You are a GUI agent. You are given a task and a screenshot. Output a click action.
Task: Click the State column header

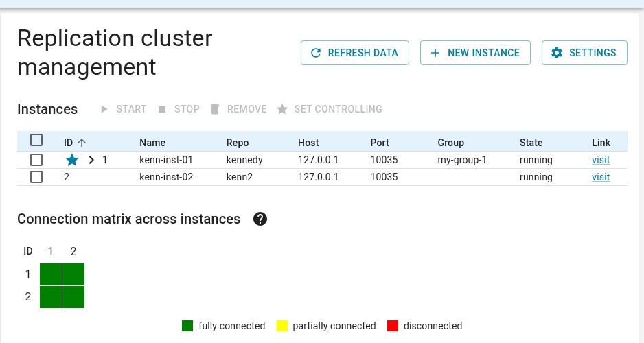point(531,143)
